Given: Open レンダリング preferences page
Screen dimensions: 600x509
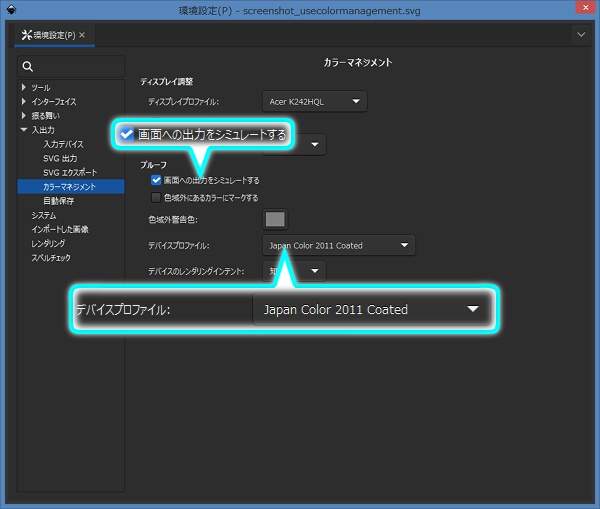Looking at the screenshot, I should tap(48, 243).
